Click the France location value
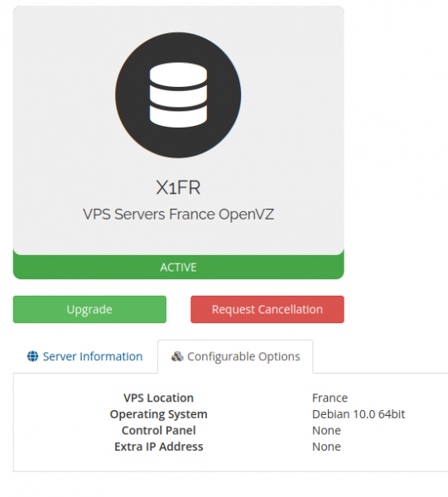The width and height of the screenshot is (448, 497). (330, 398)
